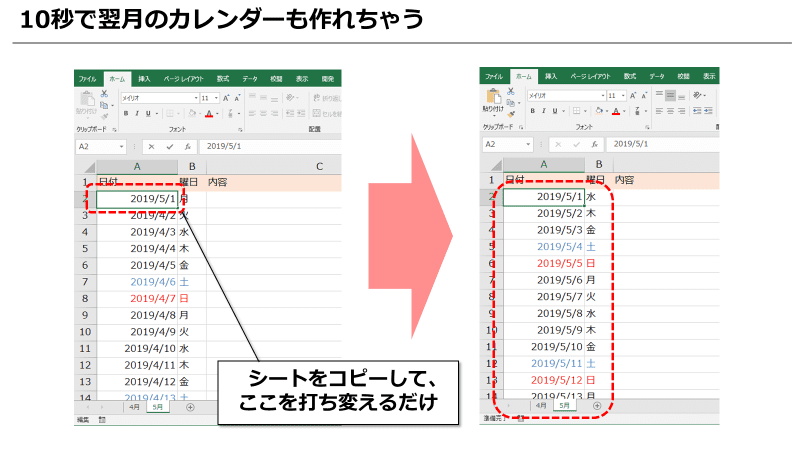Open font color arrow in May-dates Excel window
Screen dimensions: 800x450
tap(624, 111)
